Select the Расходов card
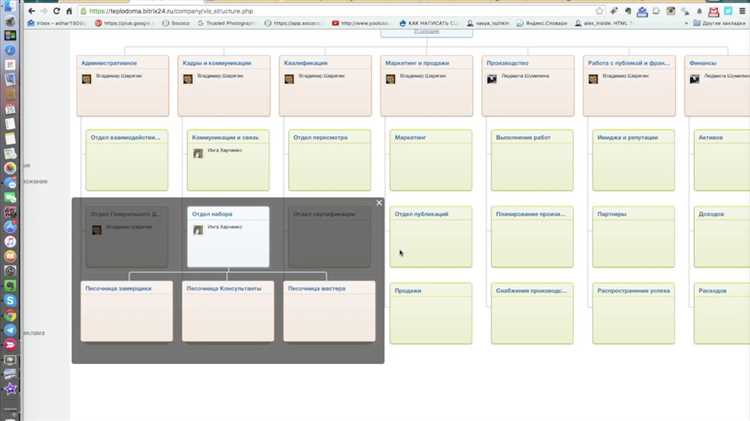 click(x=722, y=313)
